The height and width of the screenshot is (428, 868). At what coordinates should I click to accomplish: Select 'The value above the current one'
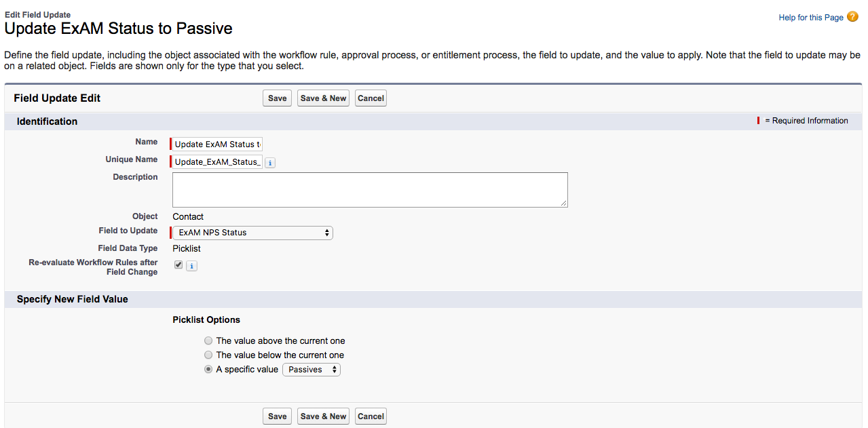(208, 341)
